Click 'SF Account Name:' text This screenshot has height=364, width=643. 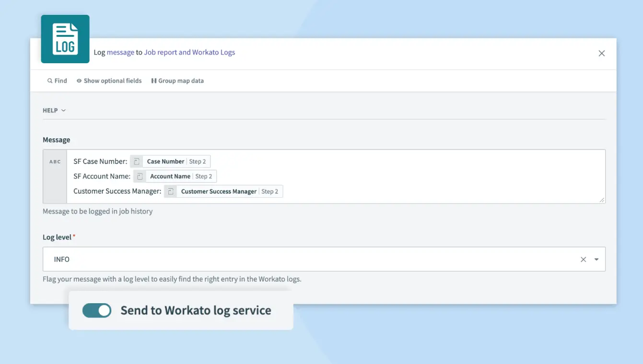coord(102,176)
